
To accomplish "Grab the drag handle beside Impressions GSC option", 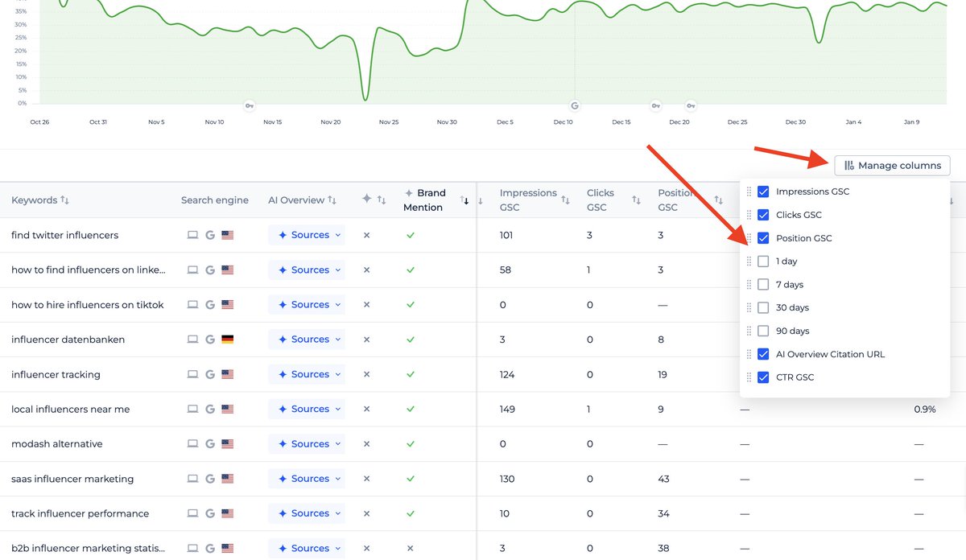I will 749,191.
